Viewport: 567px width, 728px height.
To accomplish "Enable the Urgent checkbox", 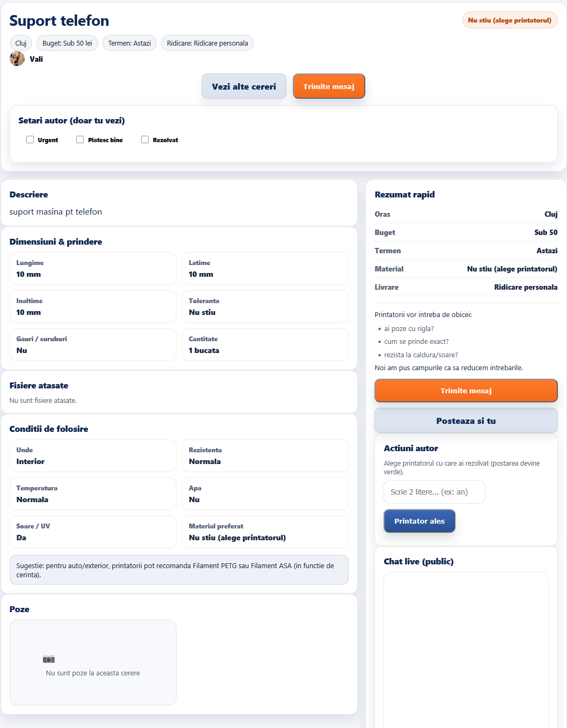I will (x=30, y=139).
